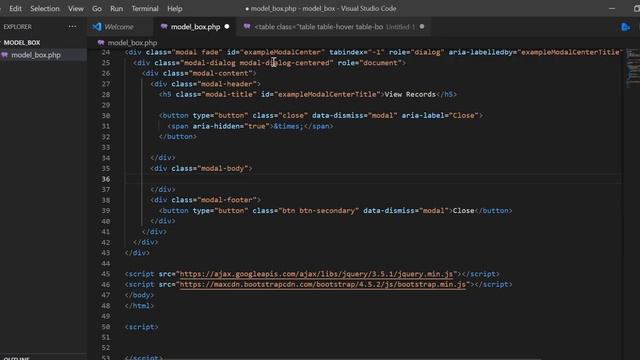The width and height of the screenshot is (640, 360).
Task: Expand the OUTLINE section
Action: pos(16,358)
